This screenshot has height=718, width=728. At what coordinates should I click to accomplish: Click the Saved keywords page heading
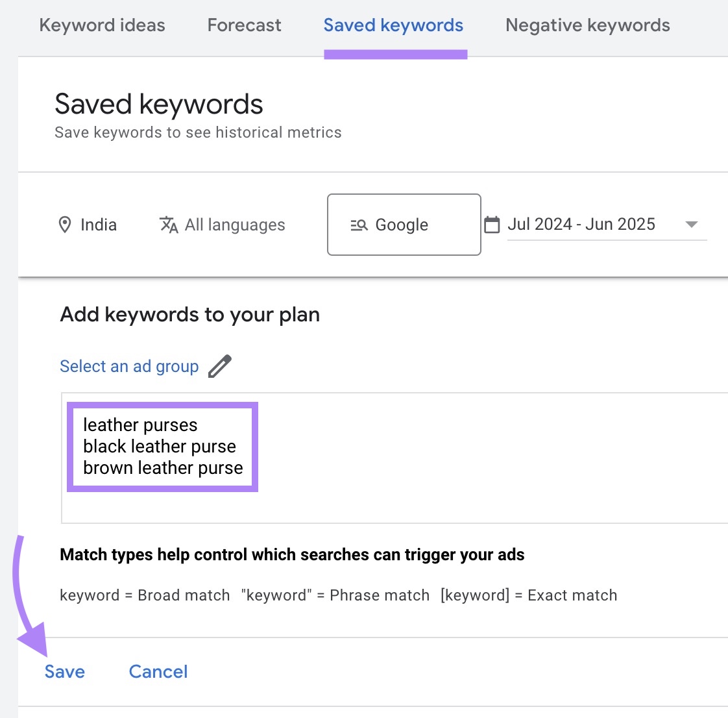[x=158, y=104]
